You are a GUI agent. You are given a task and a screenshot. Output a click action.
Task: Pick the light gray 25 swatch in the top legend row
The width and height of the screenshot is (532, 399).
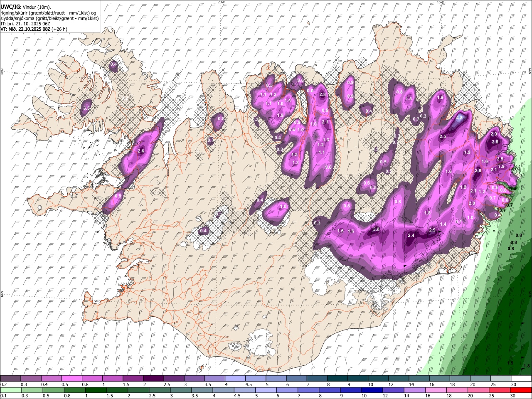tap(501, 379)
